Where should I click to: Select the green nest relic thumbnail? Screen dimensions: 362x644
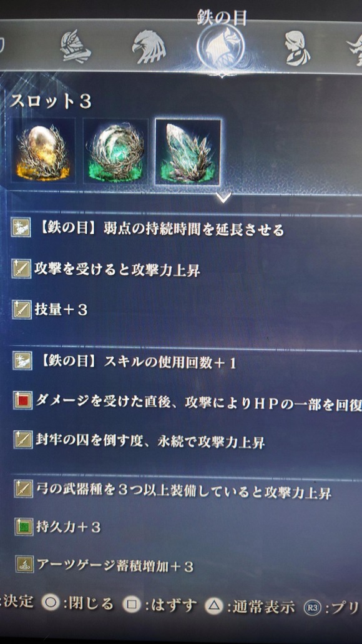tap(115, 151)
